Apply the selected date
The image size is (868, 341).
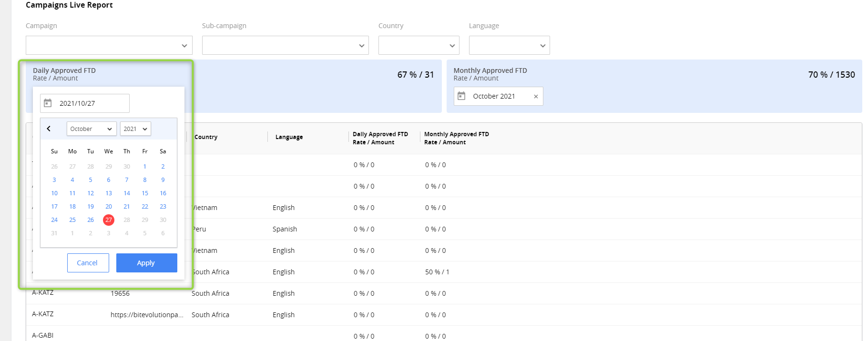pos(146,263)
